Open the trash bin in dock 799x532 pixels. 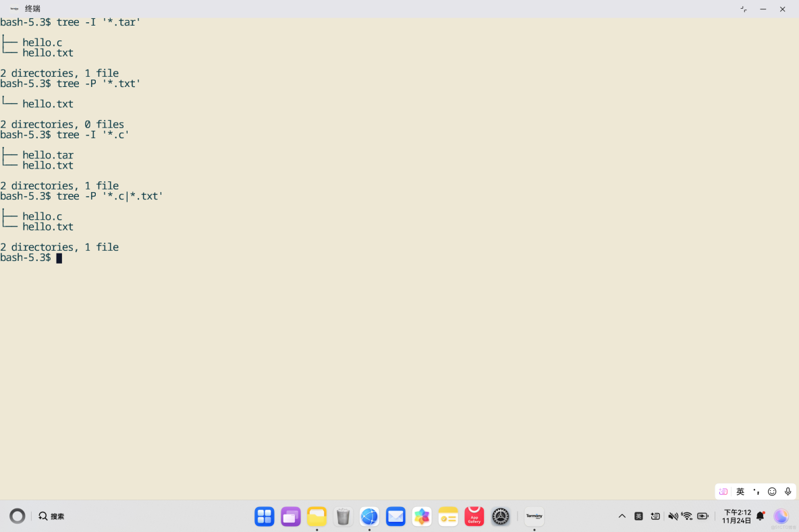pyautogui.click(x=343, y=516)
